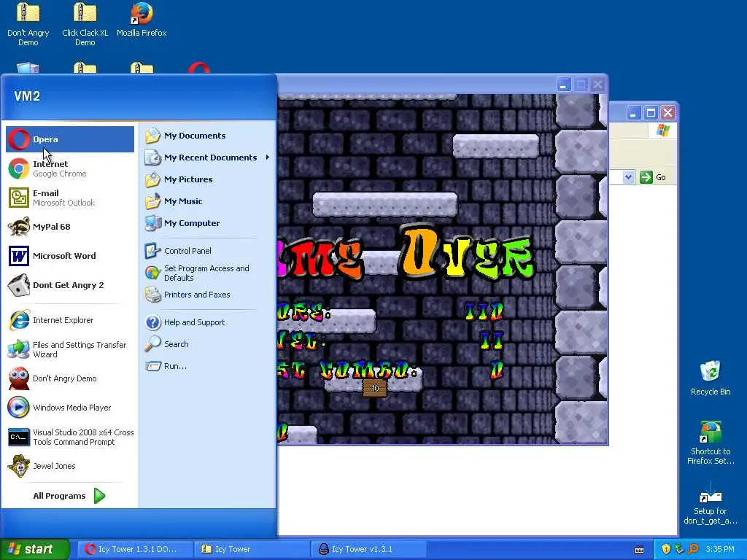Viewport: 747px width, 560px height.
Task: Click the VM2 user name header
Action: [27, 96]
